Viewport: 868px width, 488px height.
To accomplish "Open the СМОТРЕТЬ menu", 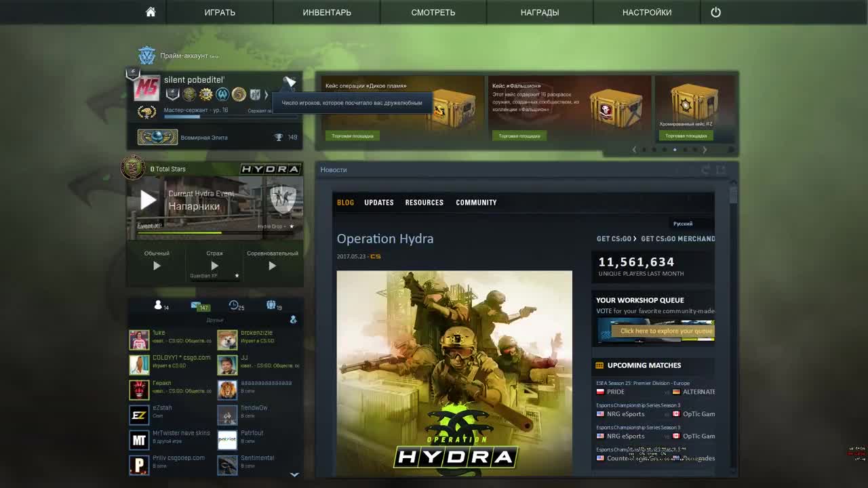I will point(433,12).
